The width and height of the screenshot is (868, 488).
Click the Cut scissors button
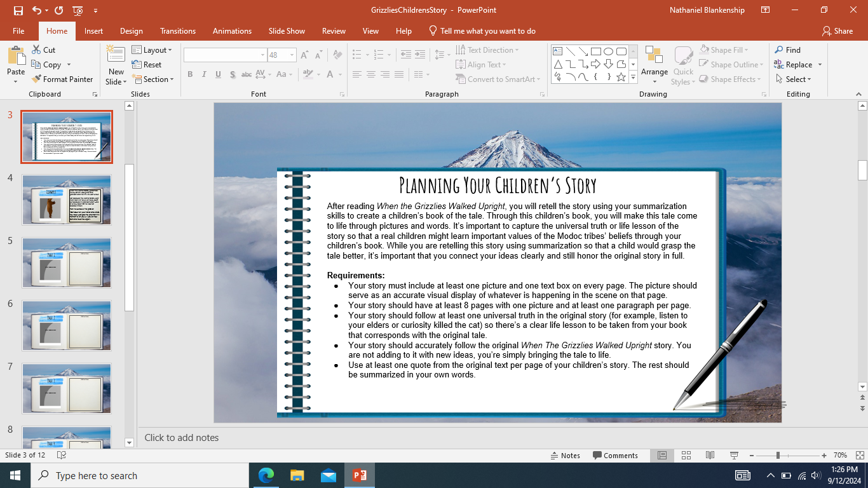43,50
